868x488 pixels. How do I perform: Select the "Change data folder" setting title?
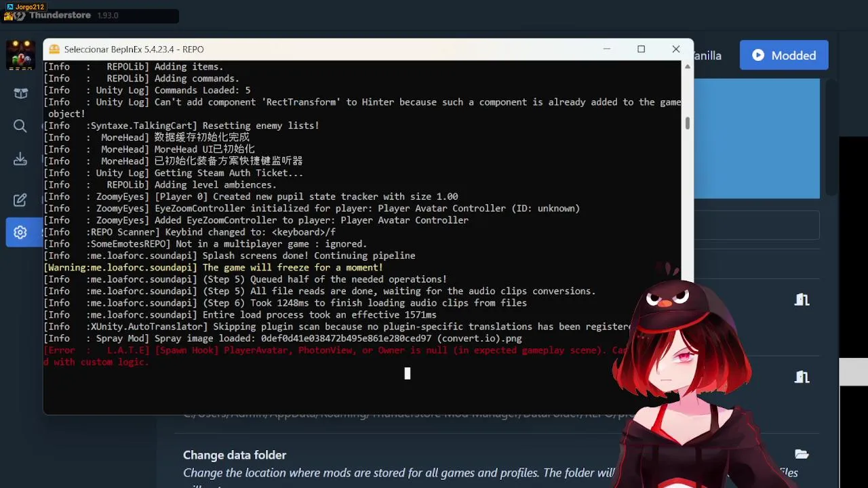click(235, 455)
